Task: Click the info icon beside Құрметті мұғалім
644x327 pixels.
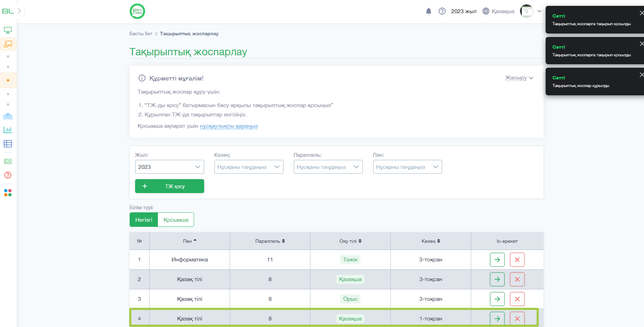Action: pyautogui.click(x=142, y=78)
